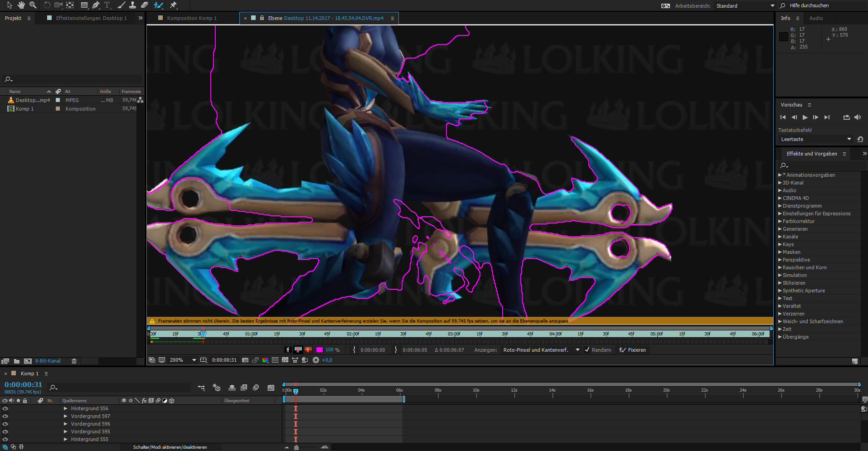Open the RGB channel display menu
The height and width of the screenshot is (451, 868).
tap(265, 360)
